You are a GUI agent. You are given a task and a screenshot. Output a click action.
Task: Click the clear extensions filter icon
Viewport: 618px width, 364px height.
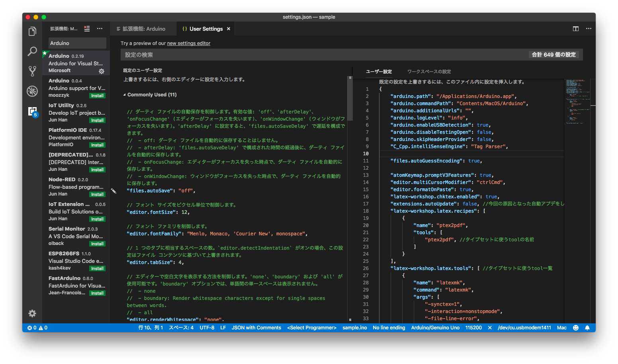coord(87,28)
